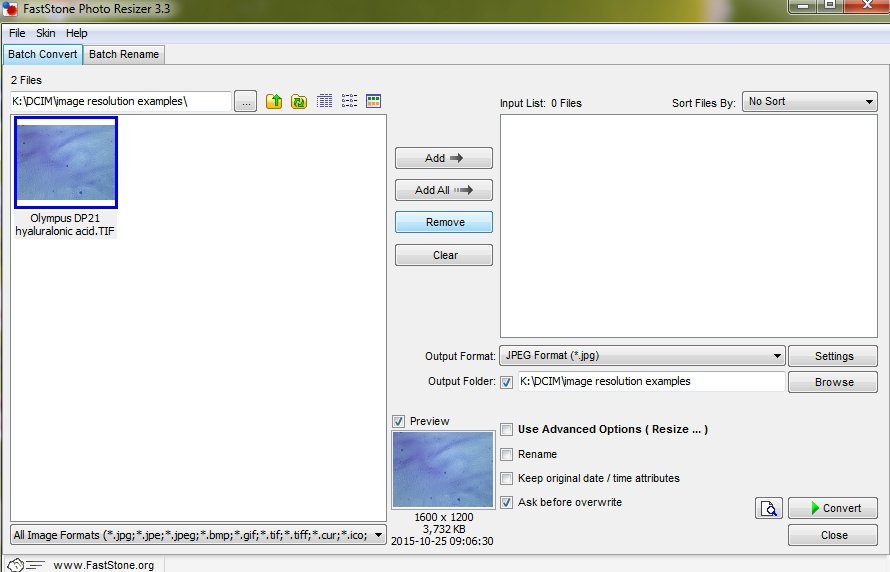Click the 2 Files count label
The width and height of the screenshot is (890, 572).
pos(26,80)
